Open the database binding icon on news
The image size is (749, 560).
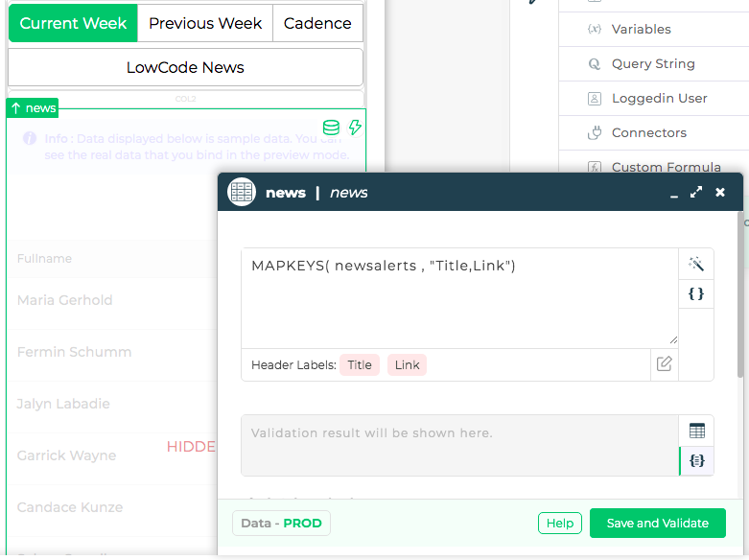click(x=331, y=128)
